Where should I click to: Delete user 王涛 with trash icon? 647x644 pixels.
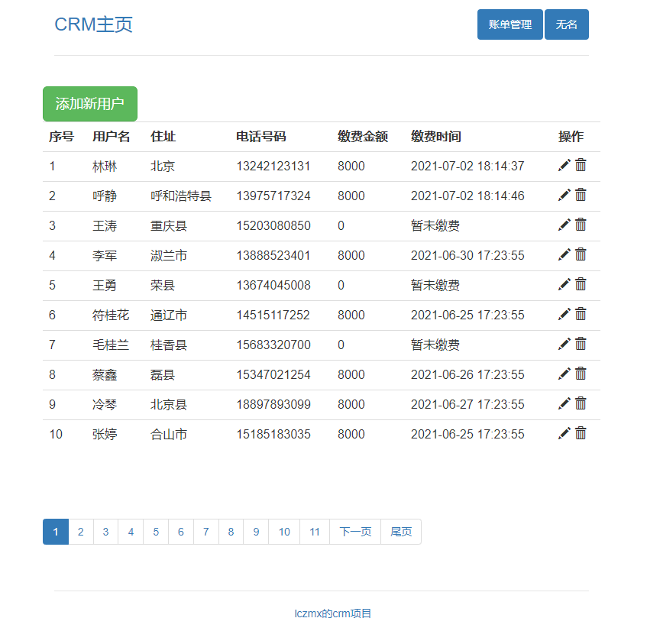pos(581,225)
